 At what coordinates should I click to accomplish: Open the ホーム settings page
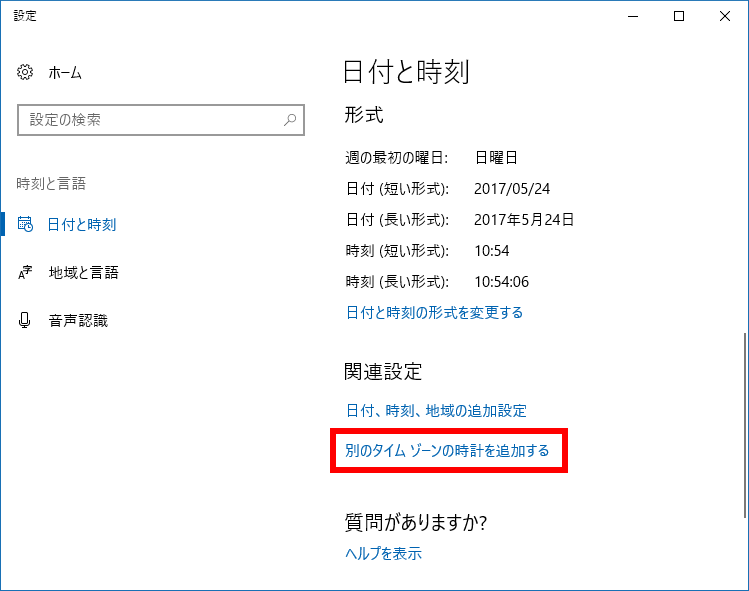(x=65, y=73)
